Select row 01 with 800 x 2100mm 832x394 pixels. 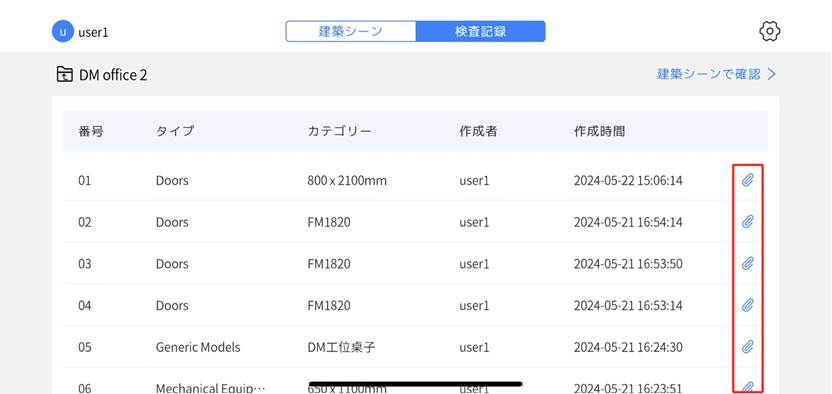[x=415, y=180]
